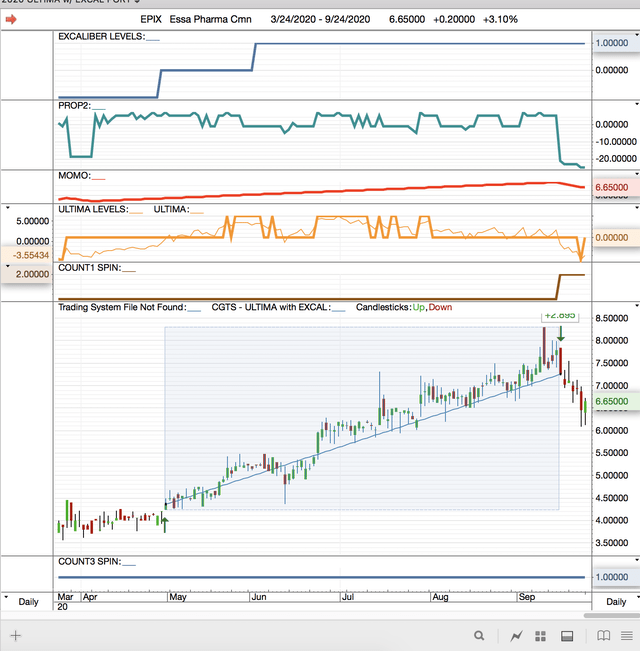Select the MOMO indicator label
Image resolution: width=640 pixels, height=651 pixels.
[x=75, y=175]
